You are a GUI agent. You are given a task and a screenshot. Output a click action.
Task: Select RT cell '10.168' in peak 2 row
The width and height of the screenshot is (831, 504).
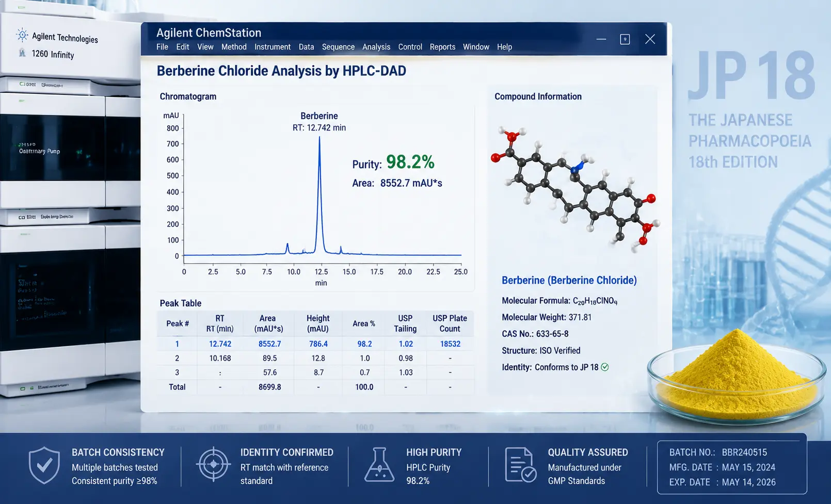[x=220, y=358]
